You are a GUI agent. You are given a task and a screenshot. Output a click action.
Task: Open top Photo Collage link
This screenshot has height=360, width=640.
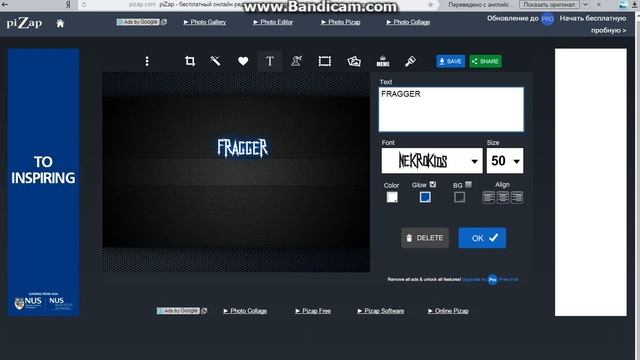click(x=408, y=22)
